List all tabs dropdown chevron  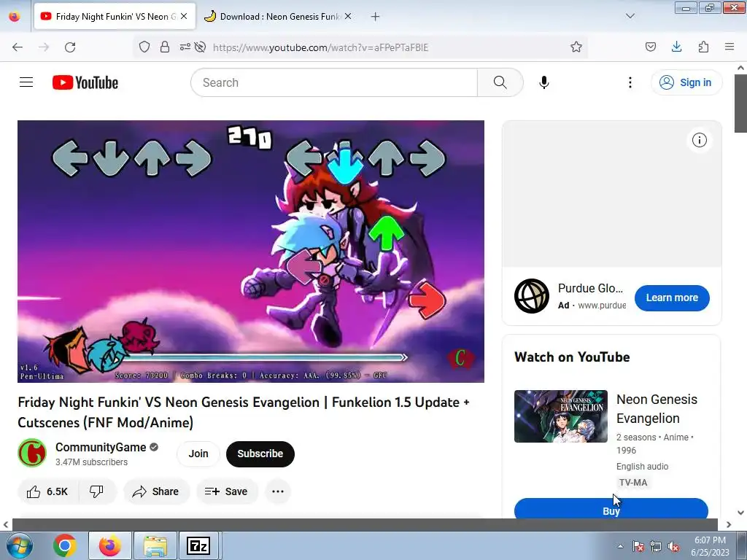(x=630, y=16)
